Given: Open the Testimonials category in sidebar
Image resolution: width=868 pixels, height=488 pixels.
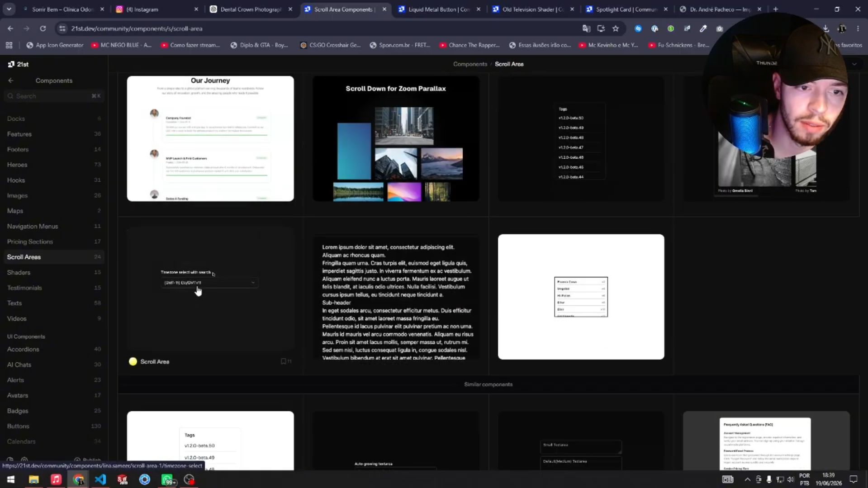Looking at the screenshot, I should click(x=54, y=288).
